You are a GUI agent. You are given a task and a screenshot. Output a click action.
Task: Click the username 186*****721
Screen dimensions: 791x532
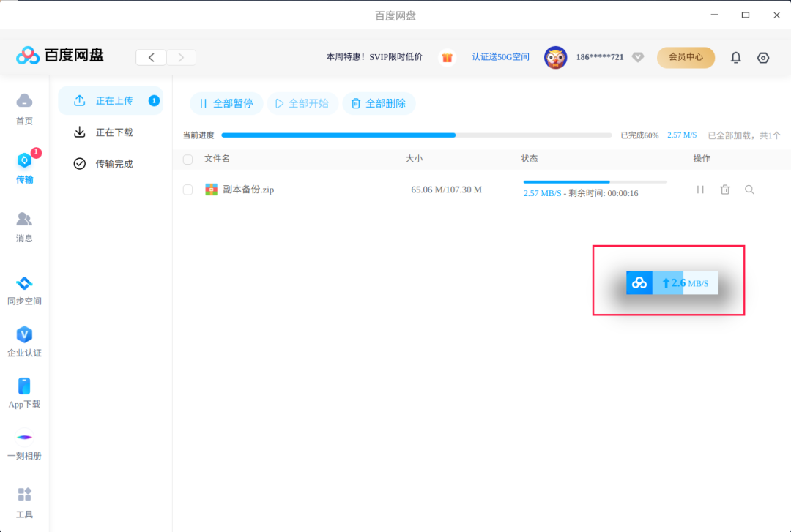pos(600,58)
